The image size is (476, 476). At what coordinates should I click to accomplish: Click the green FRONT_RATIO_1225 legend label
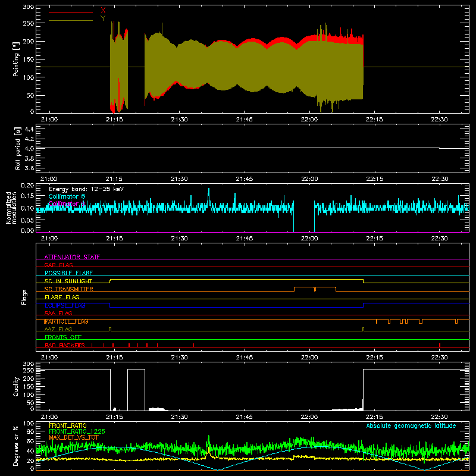(77, 431)
